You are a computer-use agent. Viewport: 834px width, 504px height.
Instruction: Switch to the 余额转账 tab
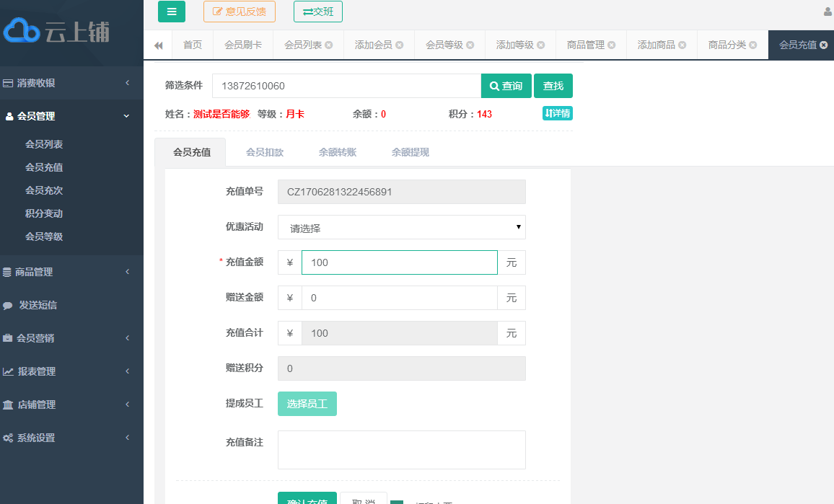tap(337, 152)
